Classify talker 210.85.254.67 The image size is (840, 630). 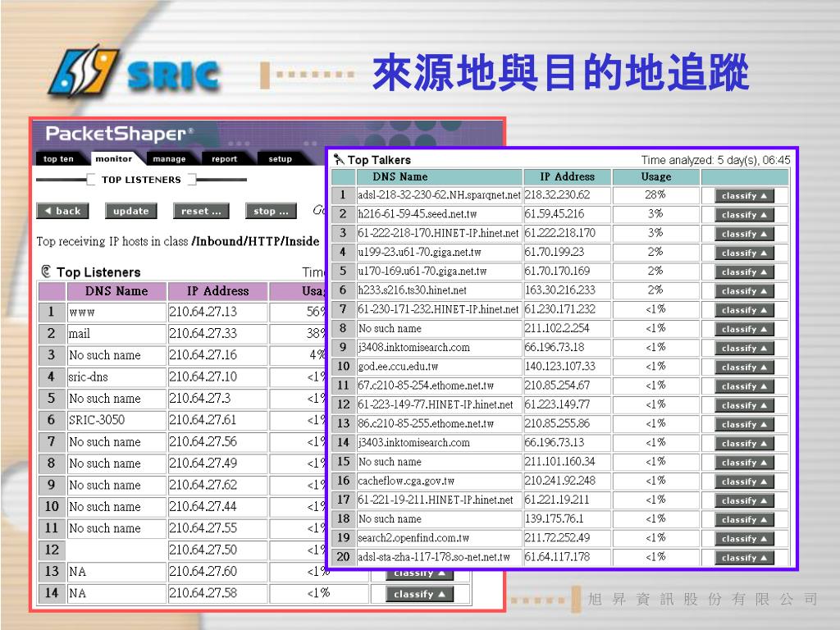(744, 386)
